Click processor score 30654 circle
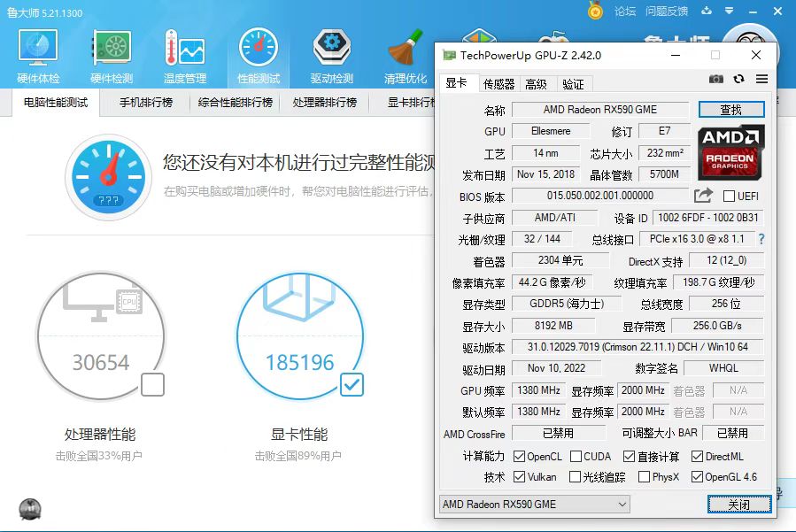 [x=101, y=336]
